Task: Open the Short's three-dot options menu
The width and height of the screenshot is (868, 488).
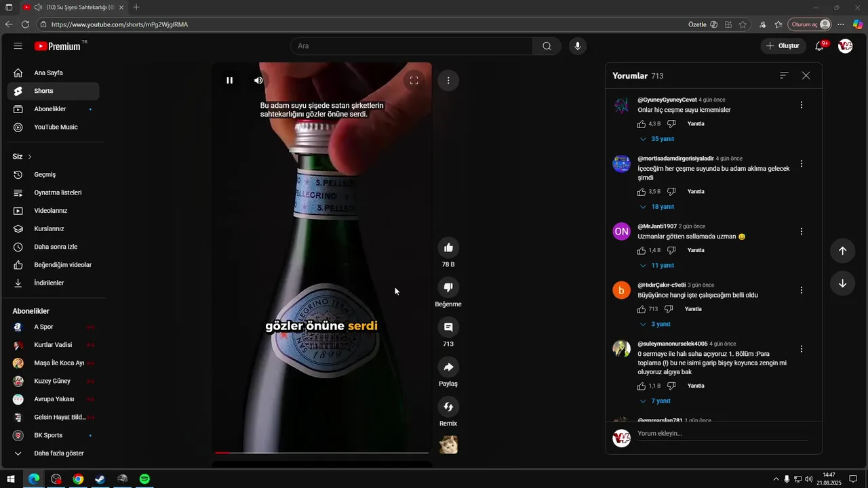Action: click(x=448, y=80)
